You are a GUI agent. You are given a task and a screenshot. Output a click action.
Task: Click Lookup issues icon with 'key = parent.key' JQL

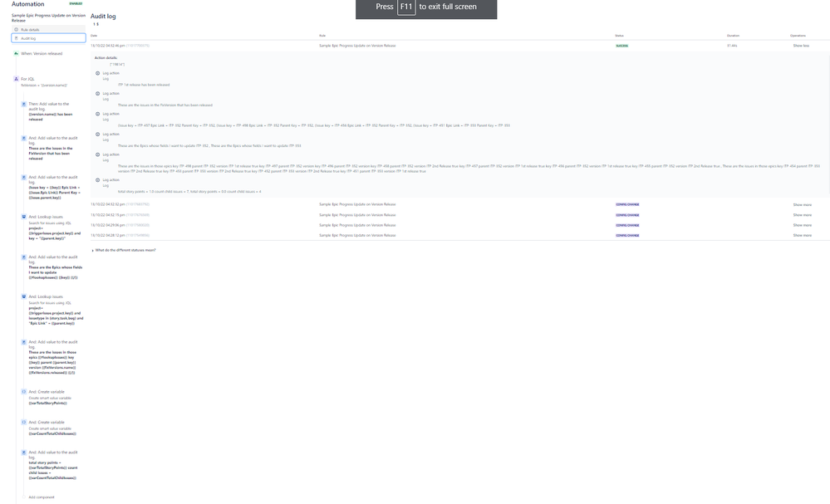(x=24, y=217)
